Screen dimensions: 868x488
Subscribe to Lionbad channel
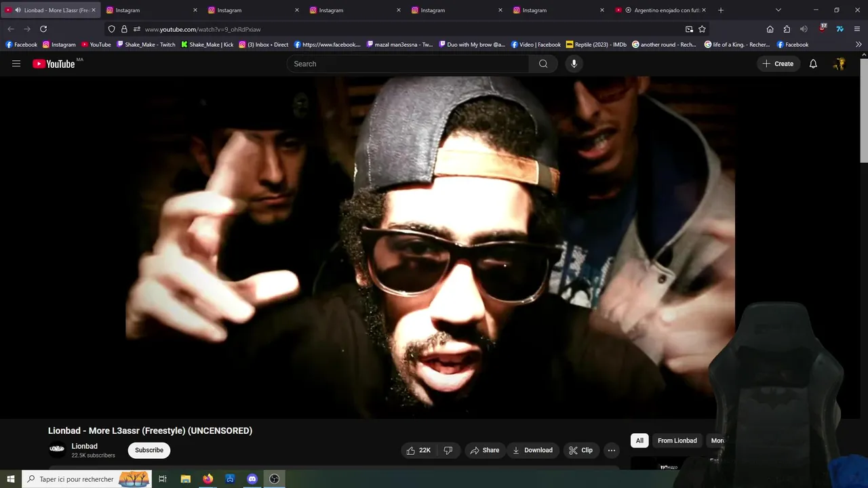coord(149,450)
